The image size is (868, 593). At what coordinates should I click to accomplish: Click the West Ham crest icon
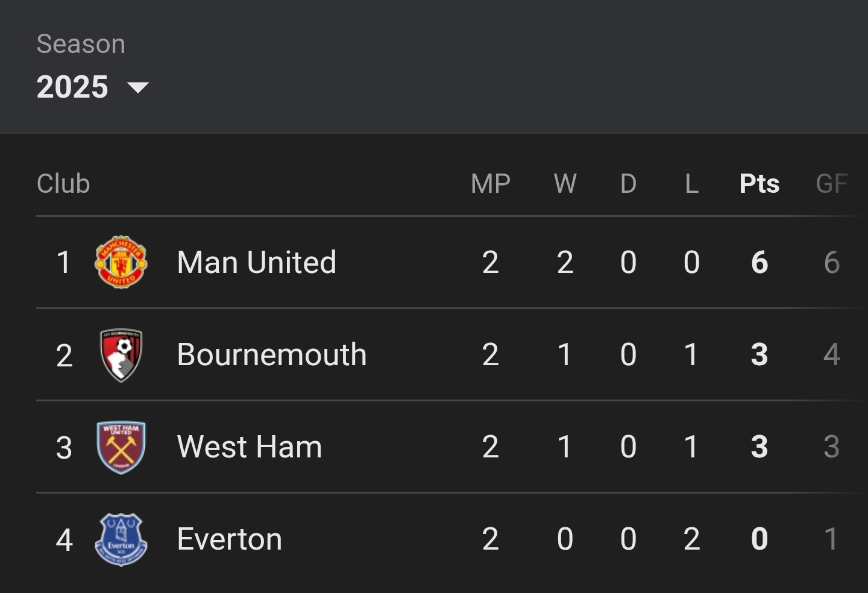[121, 447]
